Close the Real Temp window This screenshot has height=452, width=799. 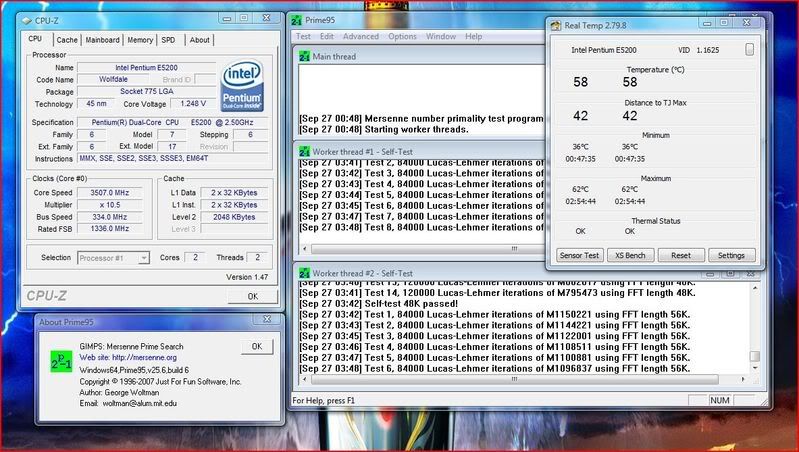tap(747, 23)
